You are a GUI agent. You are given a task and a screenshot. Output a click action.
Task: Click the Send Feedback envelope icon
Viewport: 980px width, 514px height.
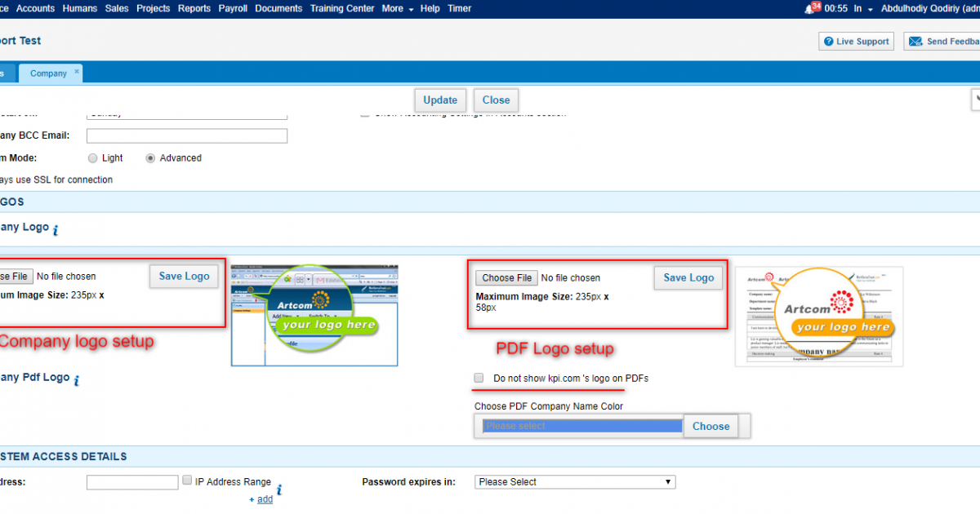click(x=915, y=42)
